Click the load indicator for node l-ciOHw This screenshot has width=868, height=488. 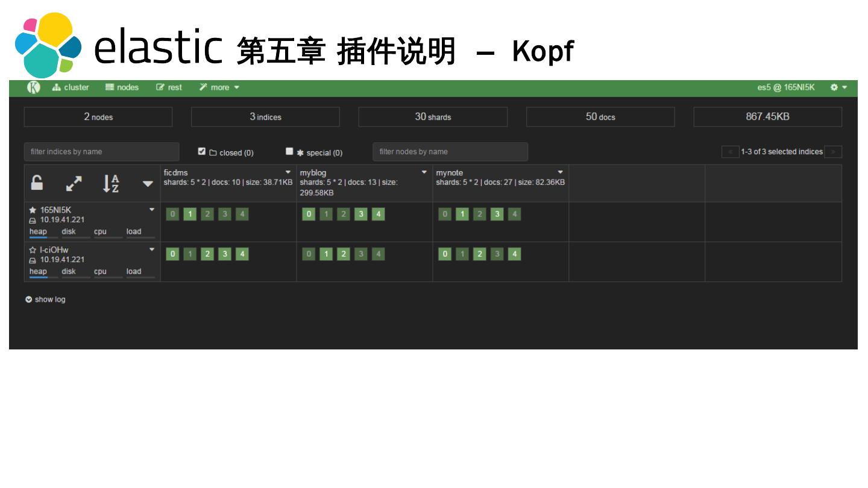(x=140, y=273)
